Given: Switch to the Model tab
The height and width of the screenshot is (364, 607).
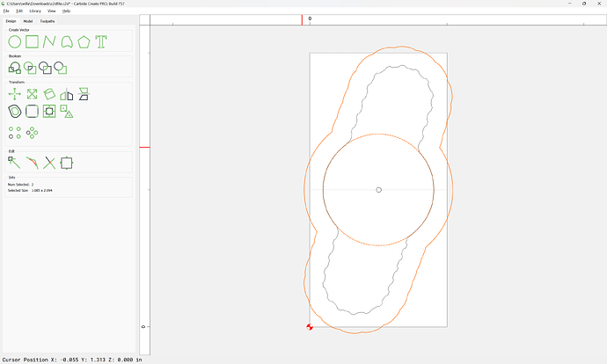Looking at the screenshot, I should click(28, 20).
